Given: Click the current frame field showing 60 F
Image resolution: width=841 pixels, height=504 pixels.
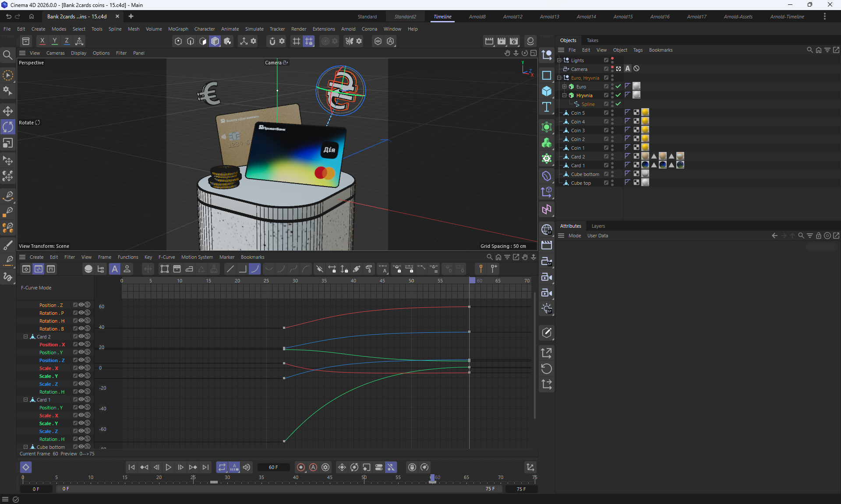Looking at the screenshot, I should pos(273,467).
